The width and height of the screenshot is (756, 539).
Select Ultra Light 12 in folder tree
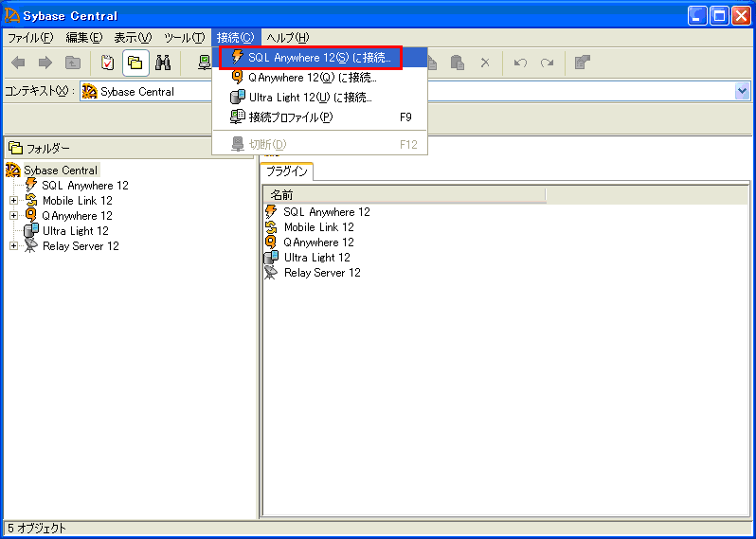pyautogui.click(x=75, y=231)
